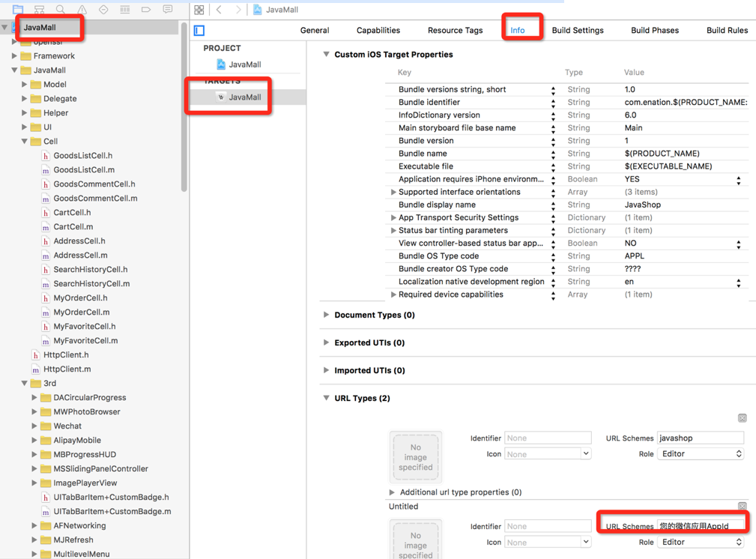This screenshot has height=559, width=756.
Task: Select CartCell.m file
Action: (73, 227)
